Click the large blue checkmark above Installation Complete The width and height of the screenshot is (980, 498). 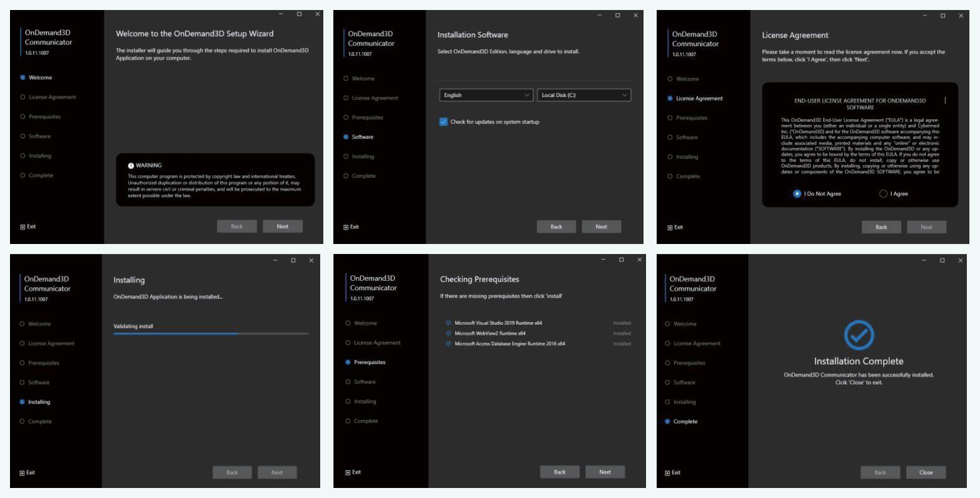click(859, 336)
